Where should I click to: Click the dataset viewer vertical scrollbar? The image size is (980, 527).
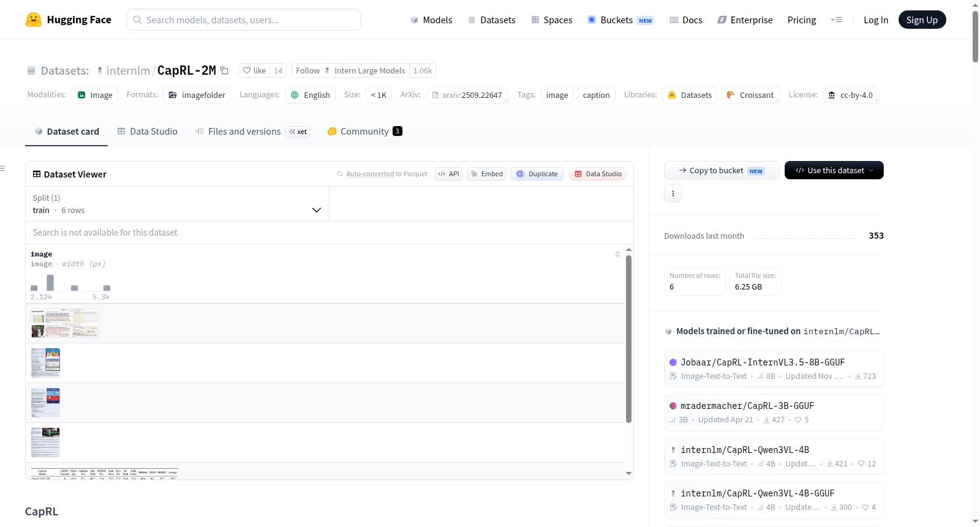[x=628, y=338]
